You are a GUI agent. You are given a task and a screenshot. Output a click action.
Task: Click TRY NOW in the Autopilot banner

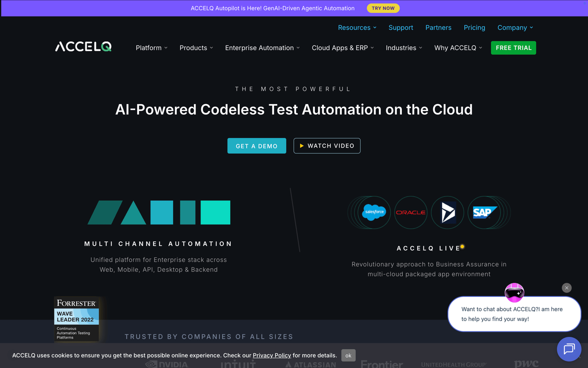[x=383, y=8]
